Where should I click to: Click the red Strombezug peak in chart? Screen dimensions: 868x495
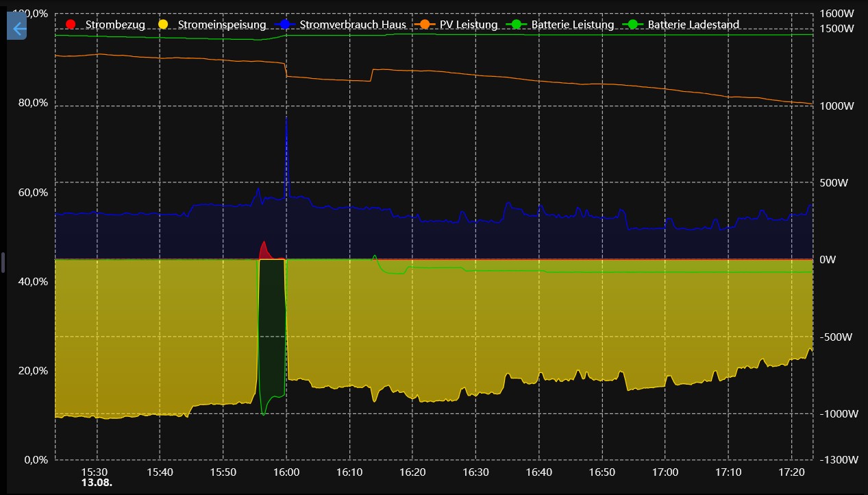pos(264,250)
